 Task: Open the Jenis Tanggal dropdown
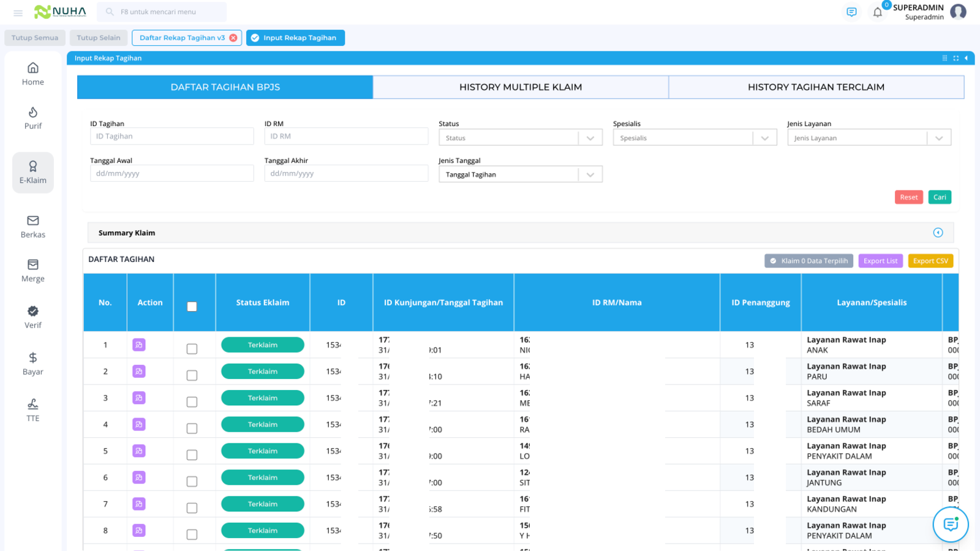(521, 174)
